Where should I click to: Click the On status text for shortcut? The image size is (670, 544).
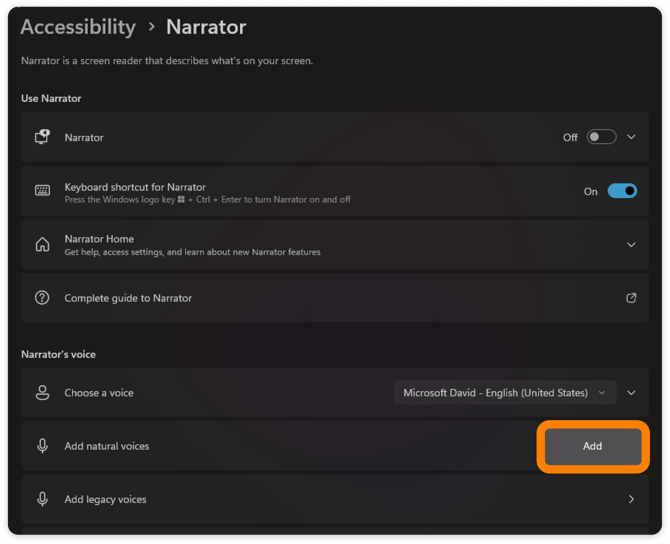coord(591,191)
